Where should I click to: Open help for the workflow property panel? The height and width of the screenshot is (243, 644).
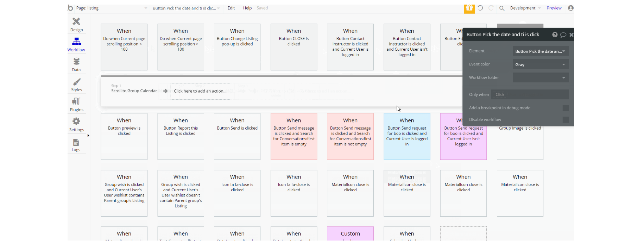coord(555,35)
